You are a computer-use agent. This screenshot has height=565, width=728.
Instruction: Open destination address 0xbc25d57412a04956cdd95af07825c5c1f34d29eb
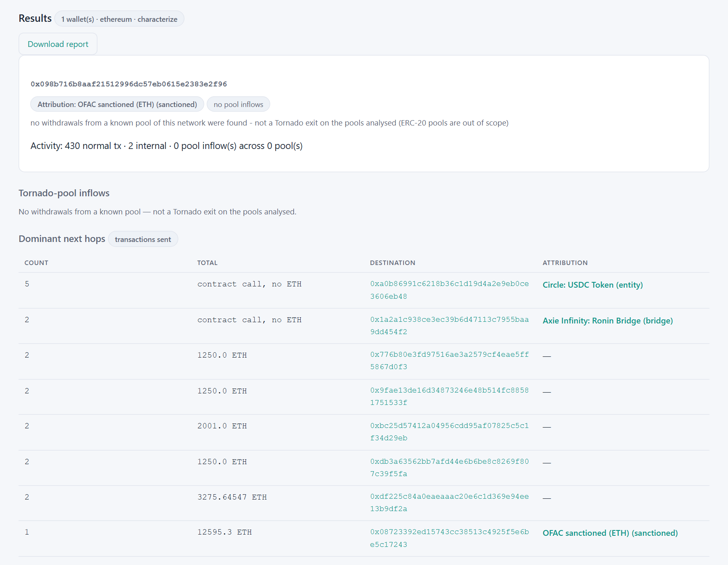pyautogui.click(x=450, y=432)
